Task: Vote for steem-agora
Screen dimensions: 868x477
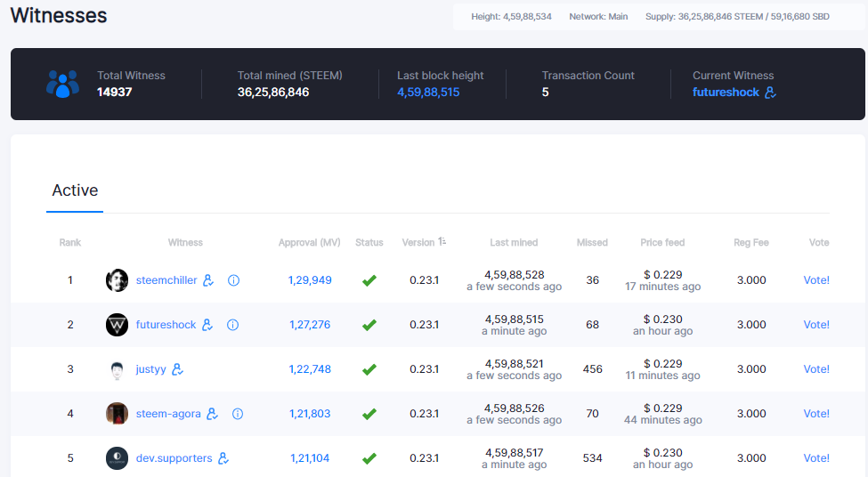Action: tap(816, 413)
